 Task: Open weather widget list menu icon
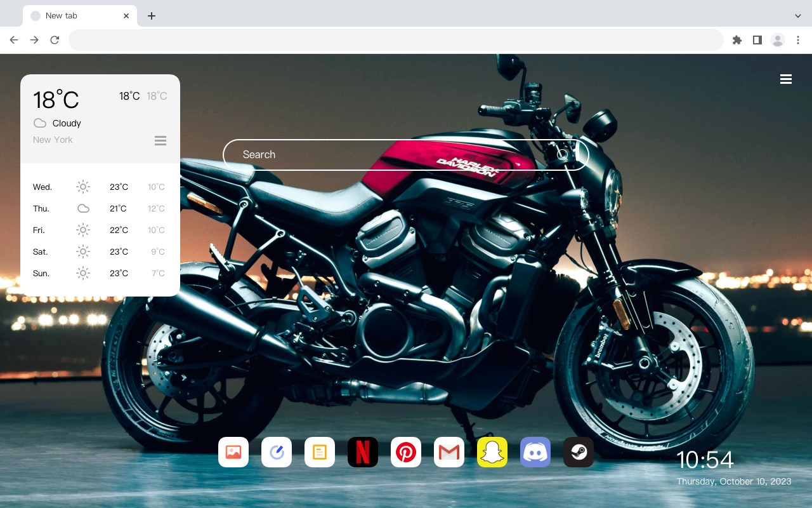(x=160, y=140)
